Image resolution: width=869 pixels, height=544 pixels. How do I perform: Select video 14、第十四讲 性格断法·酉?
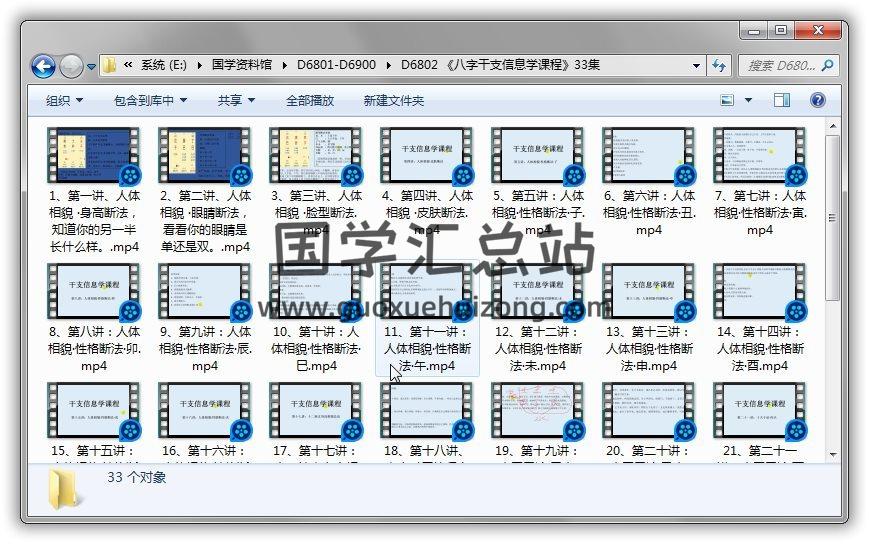pos(759,318)
